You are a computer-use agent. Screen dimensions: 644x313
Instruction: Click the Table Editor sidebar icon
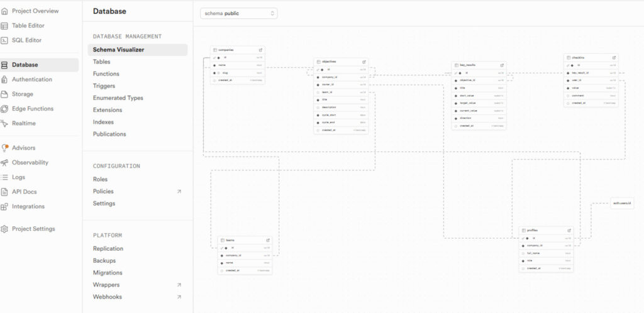click(x=5, y=26)
